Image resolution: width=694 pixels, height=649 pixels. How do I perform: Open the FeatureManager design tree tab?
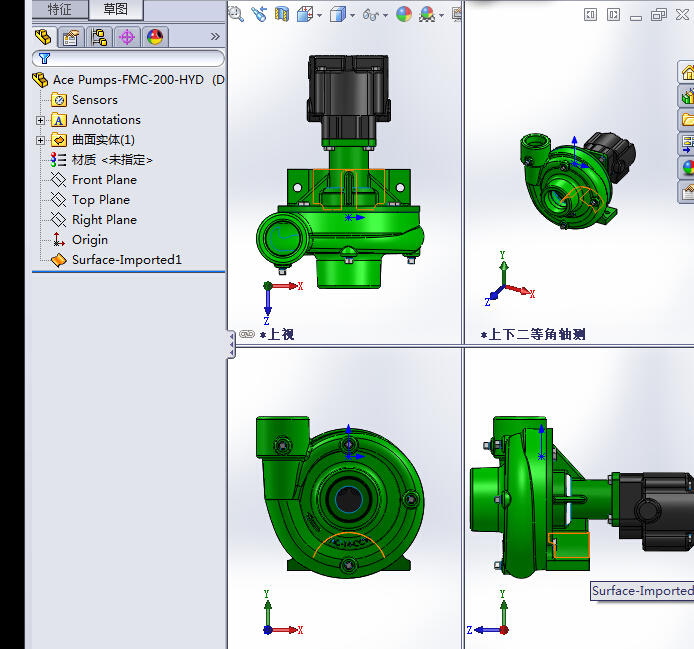click(x=43, y=37)
